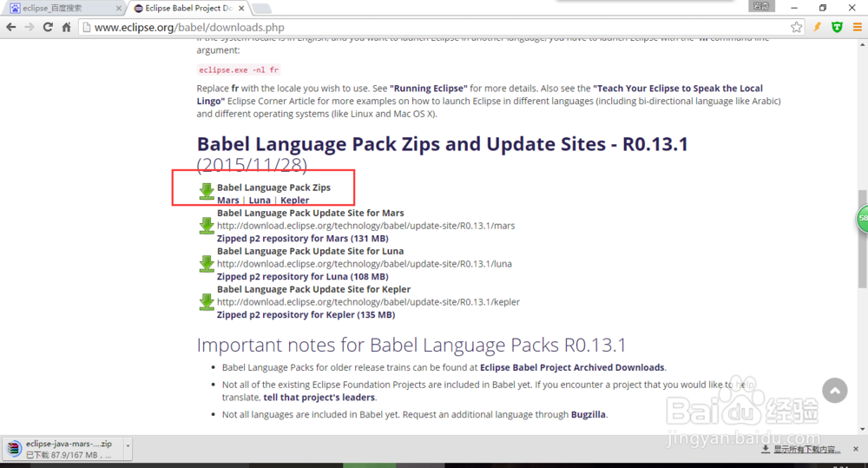
Task: Open the Kepler language pack zips link
Action: point(294,200)
